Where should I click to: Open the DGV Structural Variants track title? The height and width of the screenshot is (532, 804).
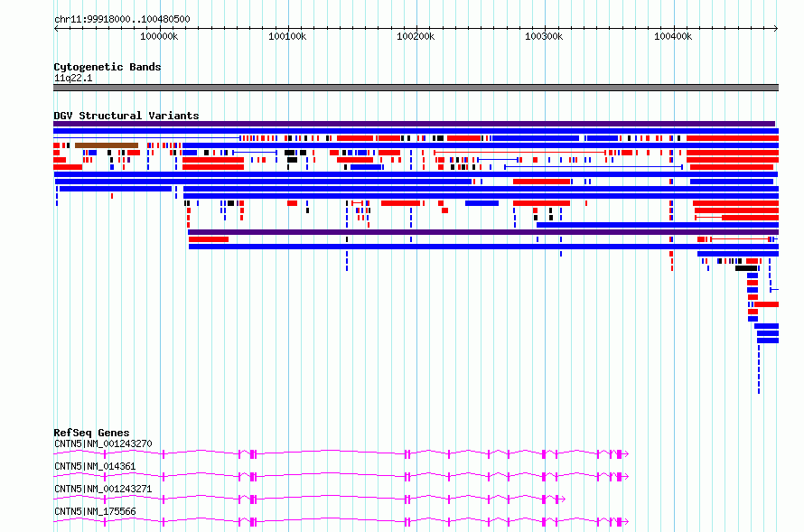(x=126, y=116)
